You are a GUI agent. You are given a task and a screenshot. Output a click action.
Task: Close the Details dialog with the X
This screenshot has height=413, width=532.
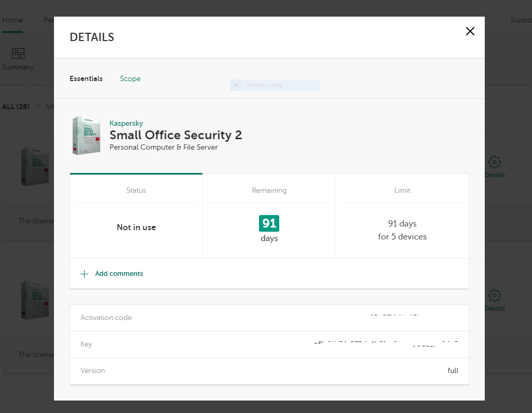pos(470,31)
